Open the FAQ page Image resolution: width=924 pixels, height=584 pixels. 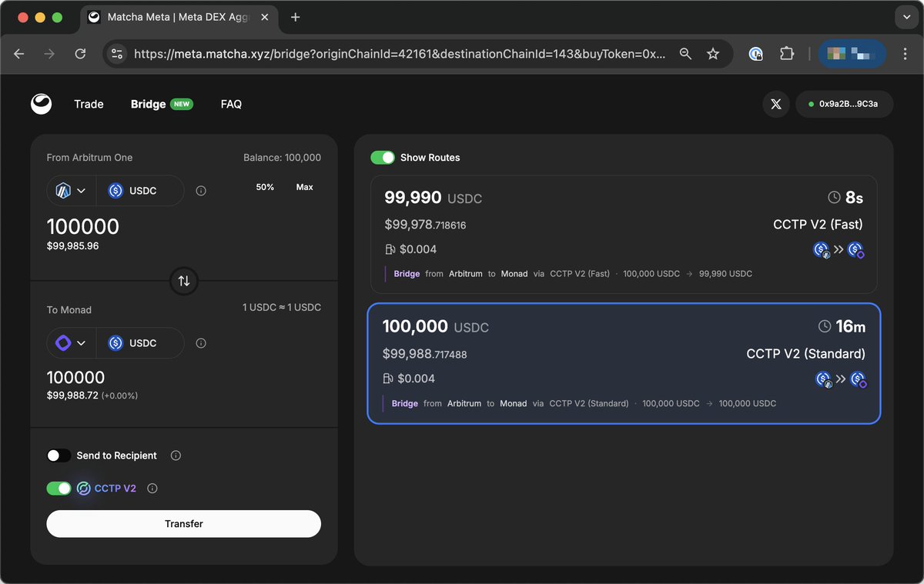pos(231,104)
